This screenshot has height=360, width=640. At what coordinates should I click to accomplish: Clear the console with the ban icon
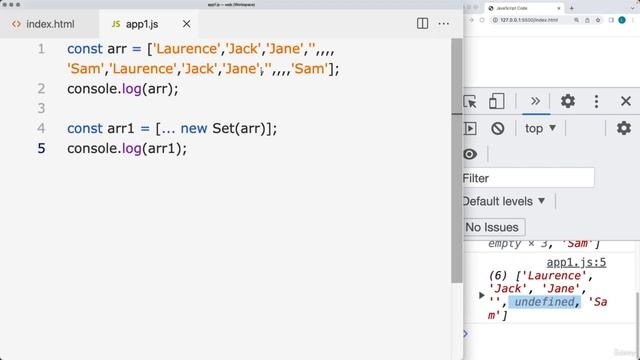(498, 129)
